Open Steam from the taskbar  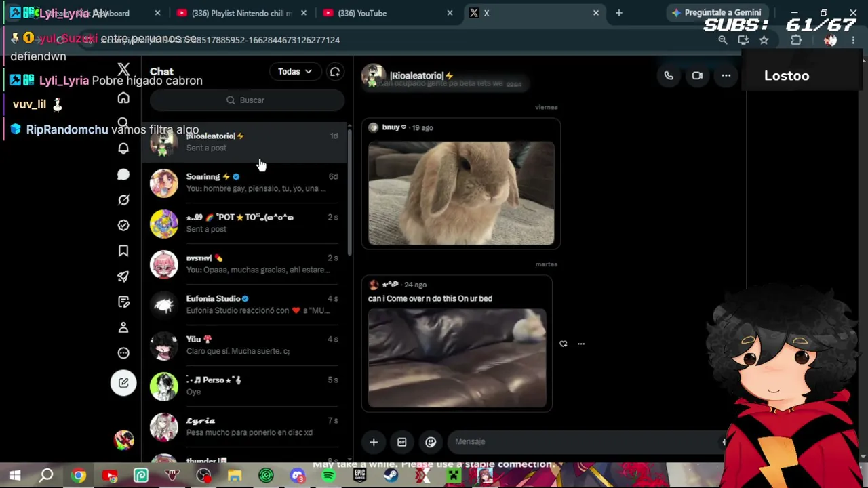coord(391,476)
